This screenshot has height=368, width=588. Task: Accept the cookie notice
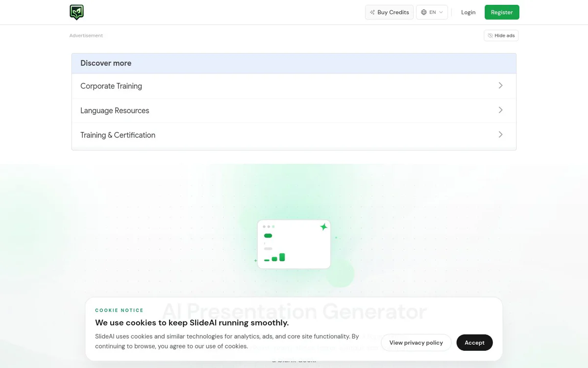pyautogui.click(x=474, y=342)
